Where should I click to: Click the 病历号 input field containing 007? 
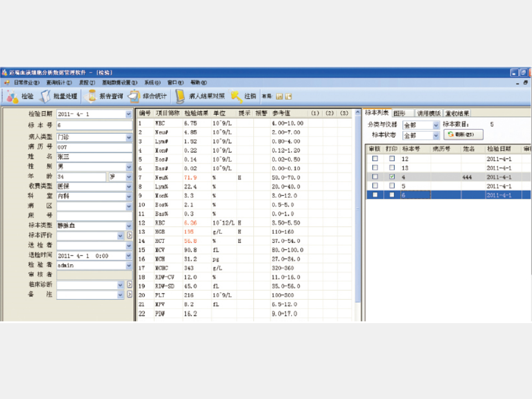[x=94, y=147]
